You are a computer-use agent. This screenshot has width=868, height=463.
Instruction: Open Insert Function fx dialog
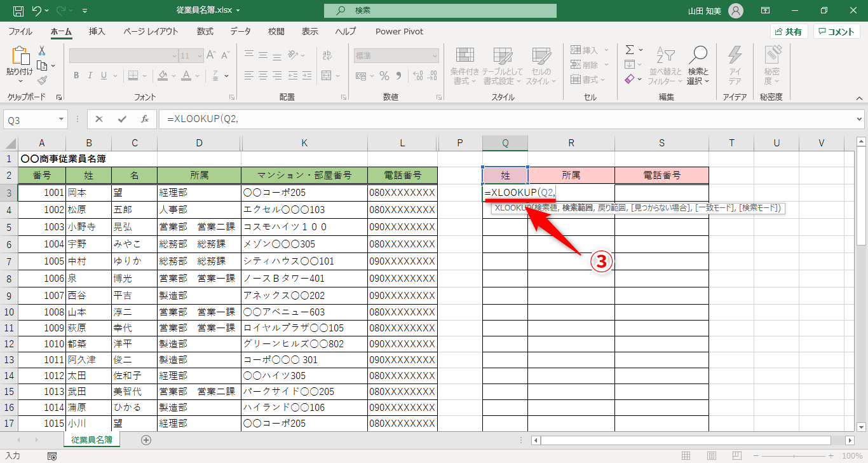(145, 119)
